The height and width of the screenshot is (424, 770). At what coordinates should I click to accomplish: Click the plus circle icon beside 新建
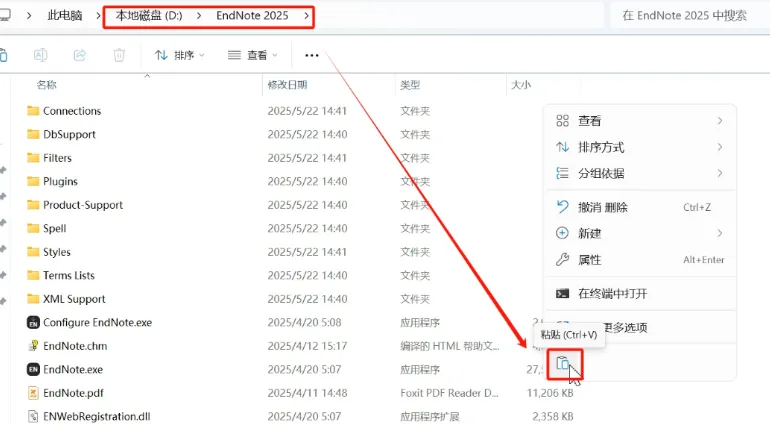pos(562,233)
